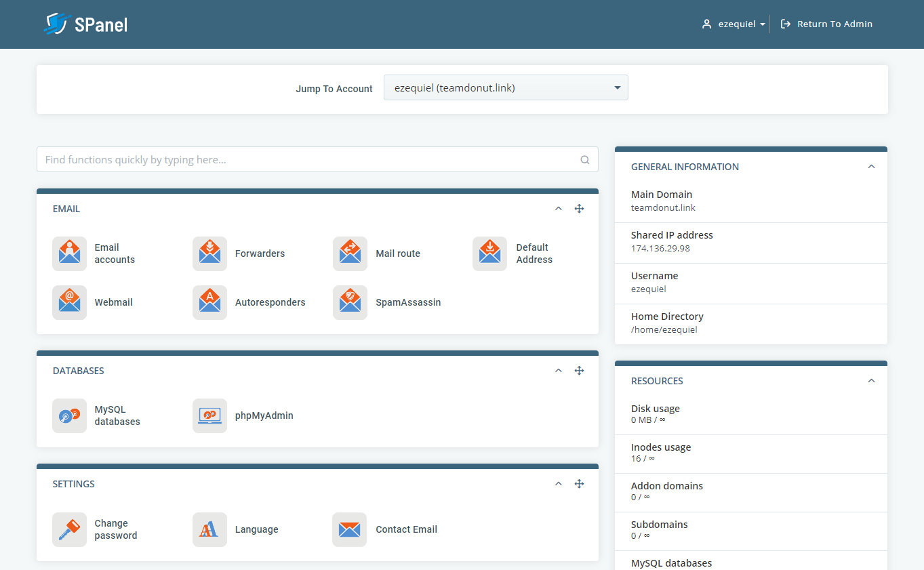
Task: Click the user profile icon beside ezequiel
Action: (706, 24)
